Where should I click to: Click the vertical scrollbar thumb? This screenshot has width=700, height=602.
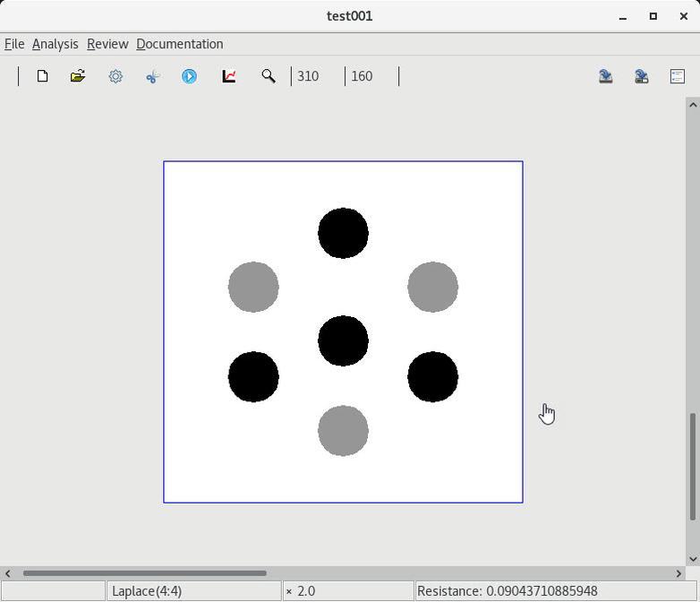tap(692, 466)
